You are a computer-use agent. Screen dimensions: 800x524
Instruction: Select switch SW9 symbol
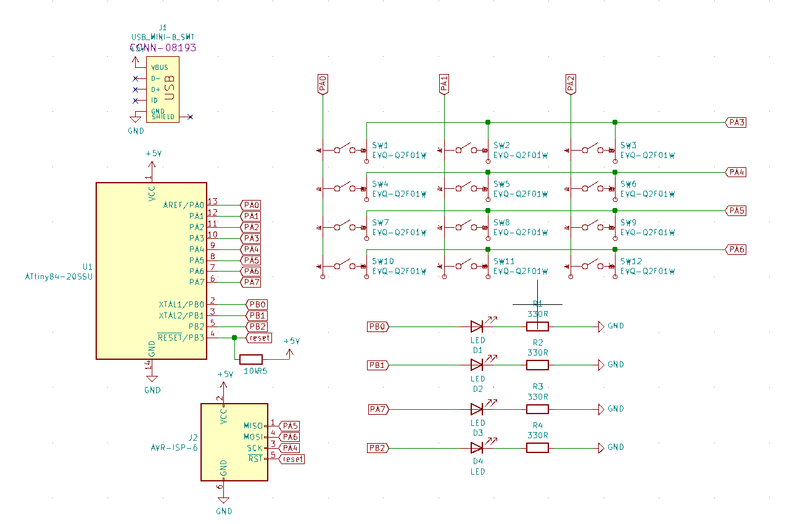pyautogui.click(x=591, y=227)
